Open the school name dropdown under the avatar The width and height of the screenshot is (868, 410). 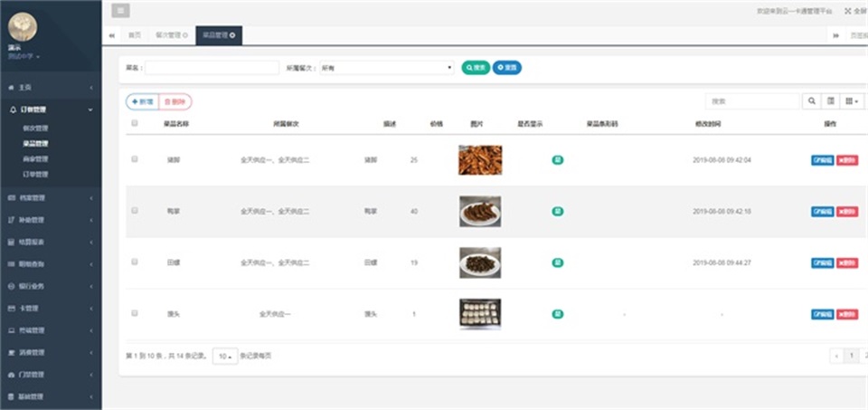[x=24, y=56]
